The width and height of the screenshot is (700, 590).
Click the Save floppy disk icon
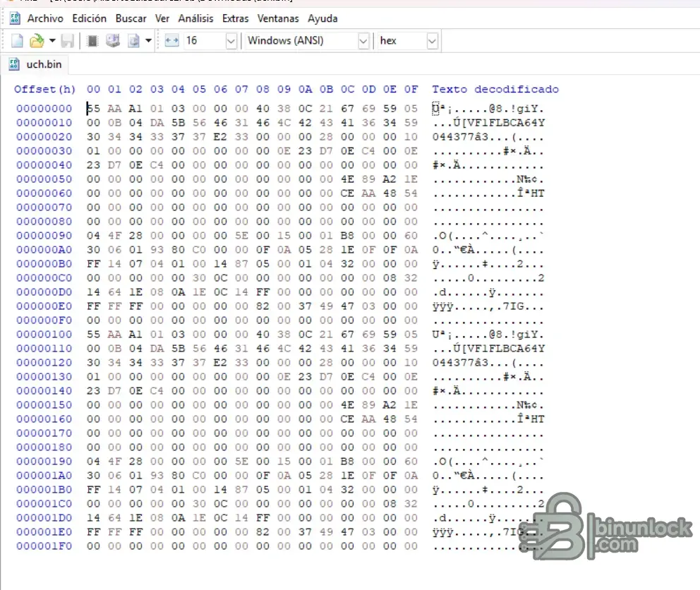(x=68, y=41)
